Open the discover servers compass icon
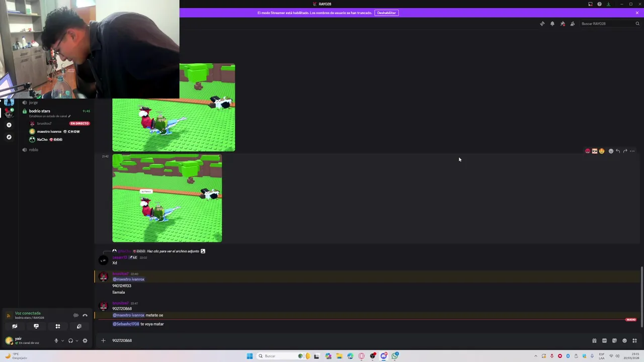 pyautogui.click(x=9, y=137)
